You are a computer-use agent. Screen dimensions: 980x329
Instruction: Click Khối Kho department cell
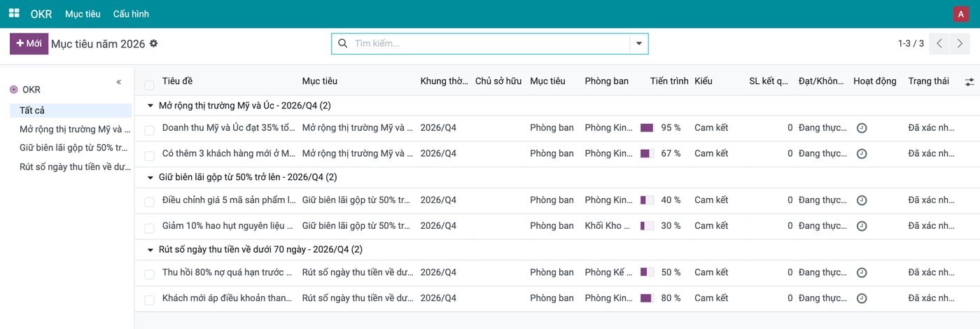coord(609,225)
